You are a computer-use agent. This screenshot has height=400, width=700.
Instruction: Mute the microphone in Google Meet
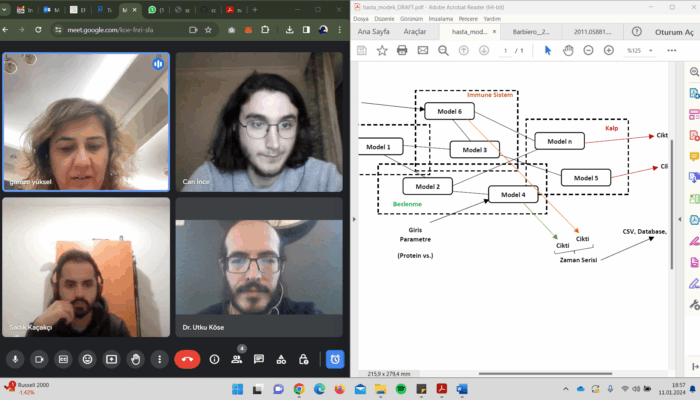(15, 359)
